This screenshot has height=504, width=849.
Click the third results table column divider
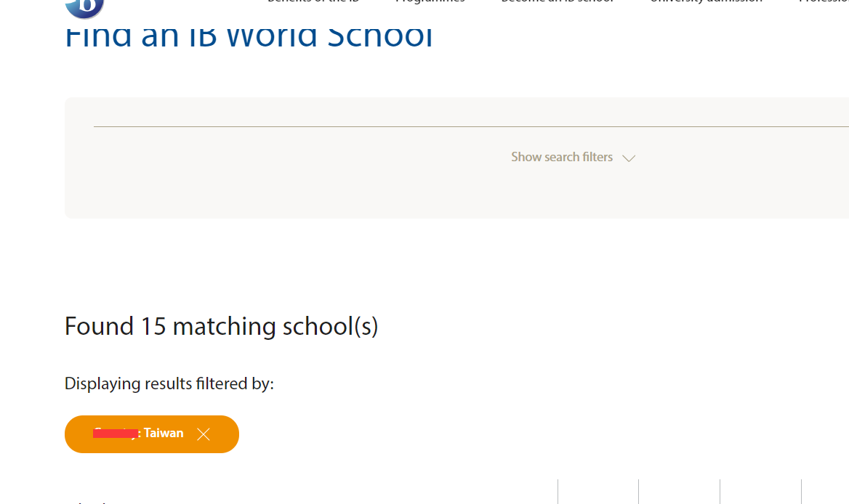tap(720, 491)
